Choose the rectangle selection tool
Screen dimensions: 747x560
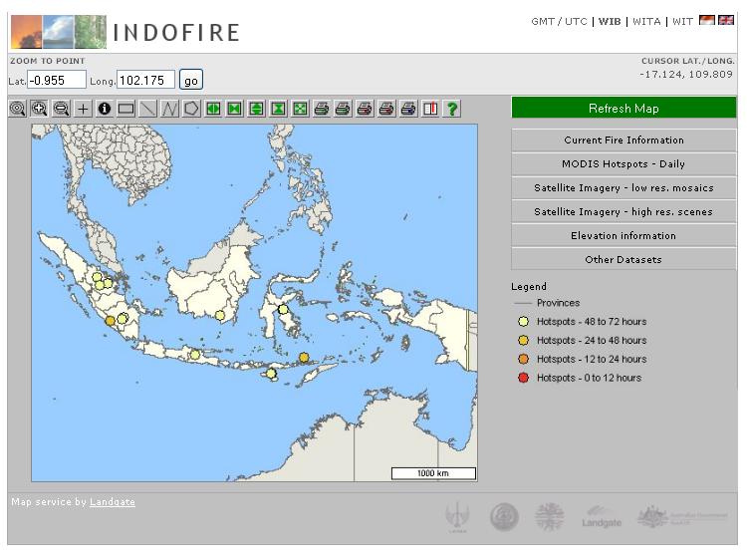click(126, 109)
